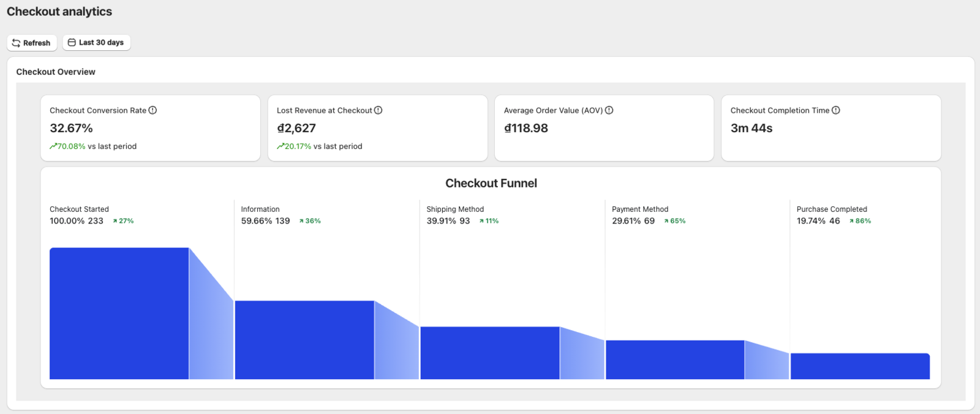Open the Last 30 days date picker
Viewport: 980px width, 414px height.
96,42
